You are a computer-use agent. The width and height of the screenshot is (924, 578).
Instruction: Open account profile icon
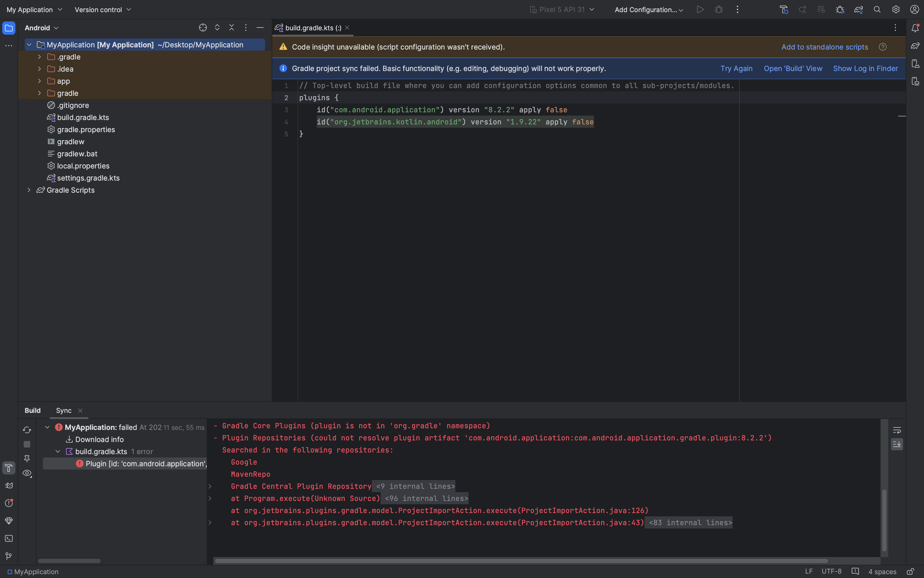[x=914, y=10]
